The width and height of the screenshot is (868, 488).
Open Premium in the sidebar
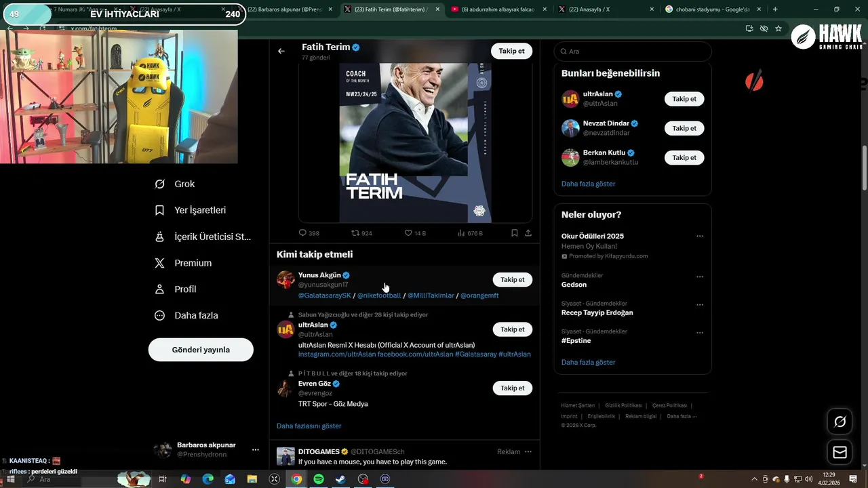click(x=183, y=263)
